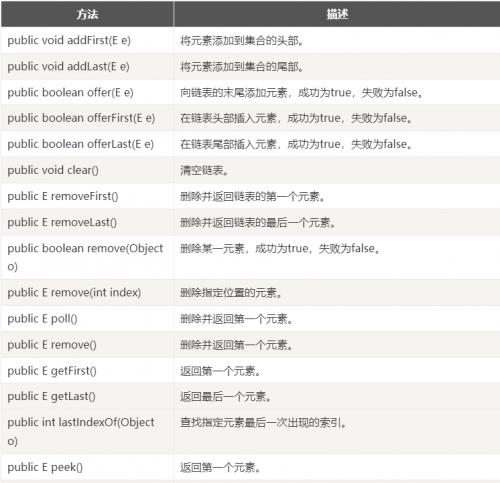This screenshot has height=483, width=500.
Task: Click the removeFirst() method cell
Action: [87, 196]
